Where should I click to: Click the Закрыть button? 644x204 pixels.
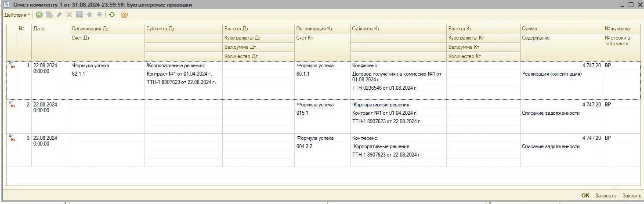click(632, 196)
